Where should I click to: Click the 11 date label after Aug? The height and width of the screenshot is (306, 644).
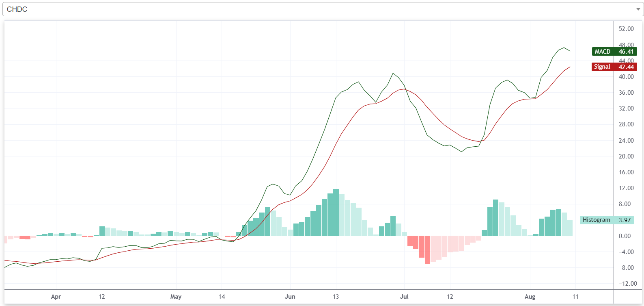coord(575,297)
